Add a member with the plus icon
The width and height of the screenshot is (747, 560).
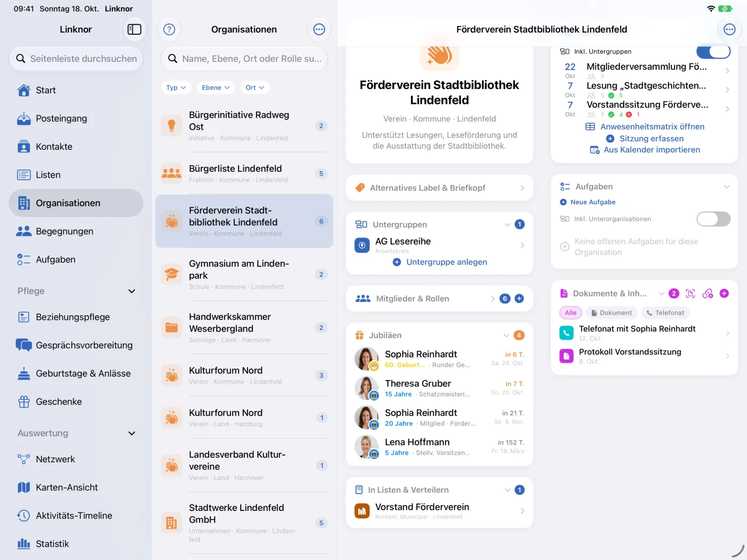(519, 299)
